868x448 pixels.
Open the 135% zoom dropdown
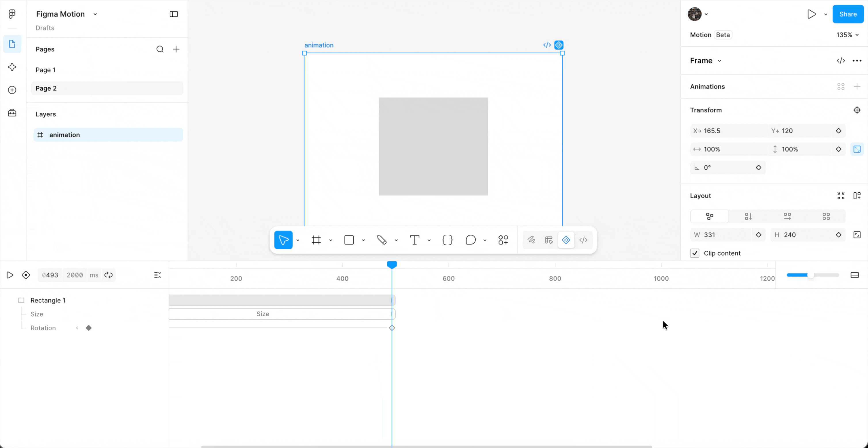(848, 35)
